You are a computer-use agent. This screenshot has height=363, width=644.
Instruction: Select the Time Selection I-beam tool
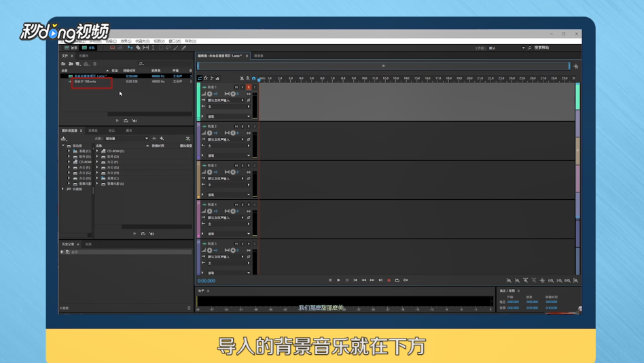(154, 48)
